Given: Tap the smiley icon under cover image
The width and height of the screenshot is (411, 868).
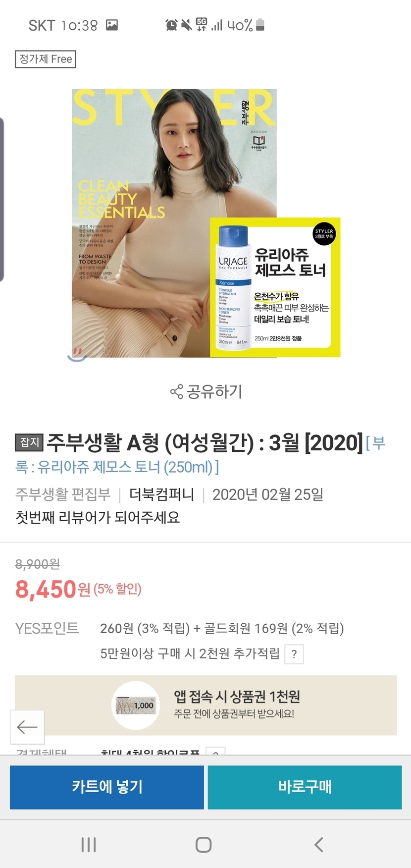Looking at the screenshot, I should (77, 355).
